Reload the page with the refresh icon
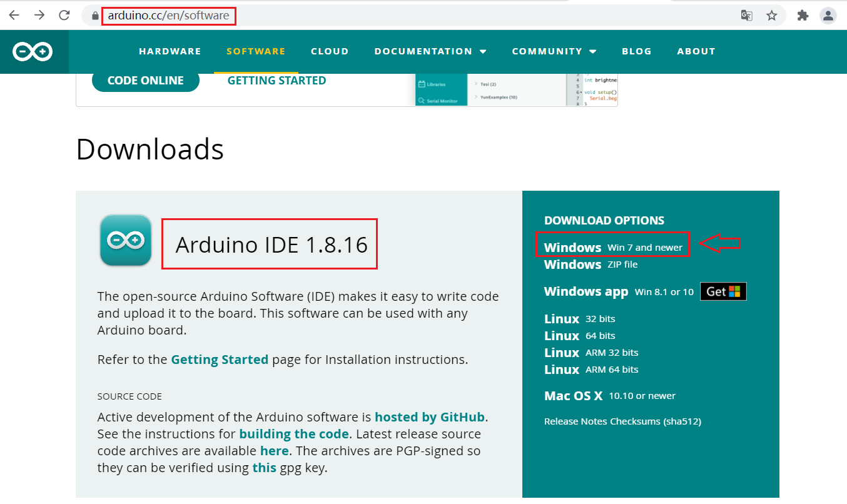 (64, 15)
